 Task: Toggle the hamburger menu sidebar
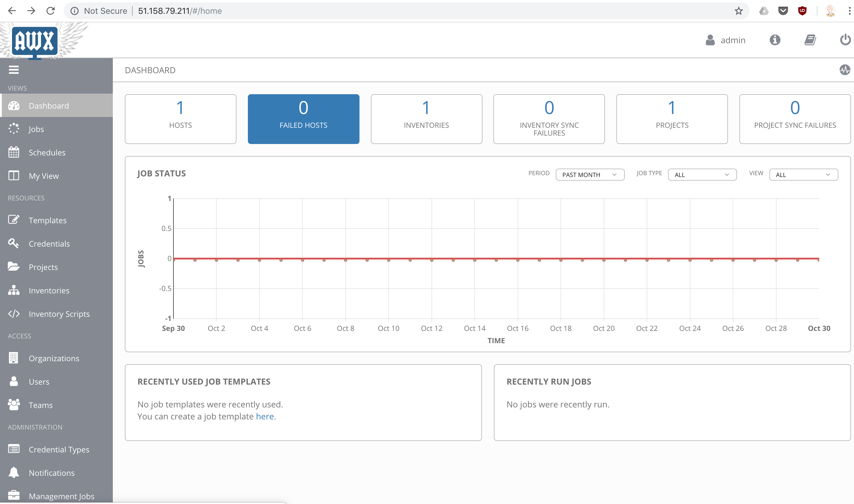click(13, 70)
